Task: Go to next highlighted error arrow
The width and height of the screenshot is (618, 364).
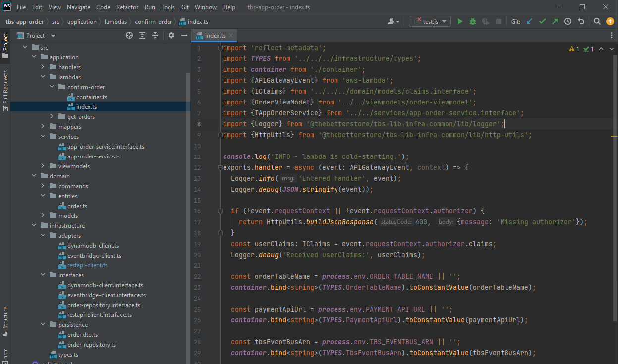Action: coord(611,49)
